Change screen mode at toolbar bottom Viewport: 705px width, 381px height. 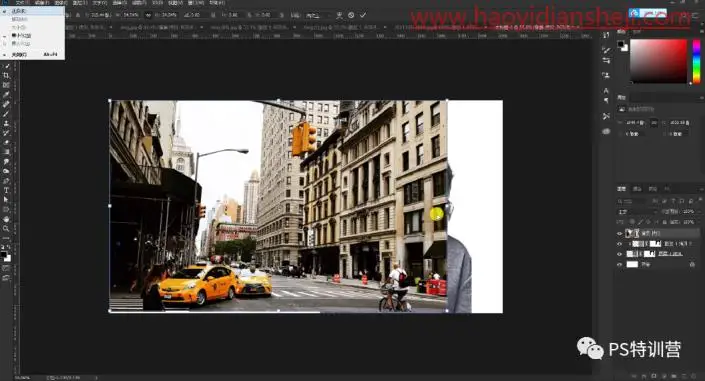coord(6,278)
